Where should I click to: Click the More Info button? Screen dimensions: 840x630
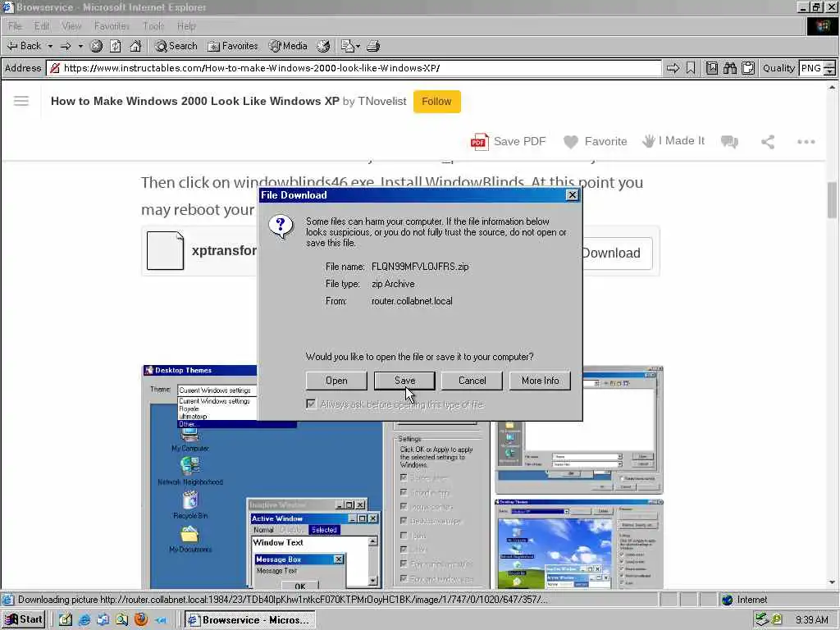[540, 381]
